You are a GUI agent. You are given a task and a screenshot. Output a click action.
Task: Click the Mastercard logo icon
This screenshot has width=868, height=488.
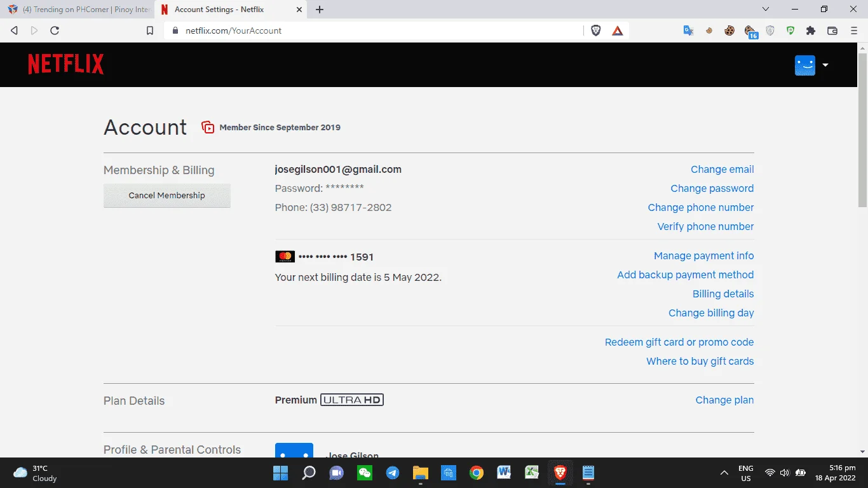[285, 257]
